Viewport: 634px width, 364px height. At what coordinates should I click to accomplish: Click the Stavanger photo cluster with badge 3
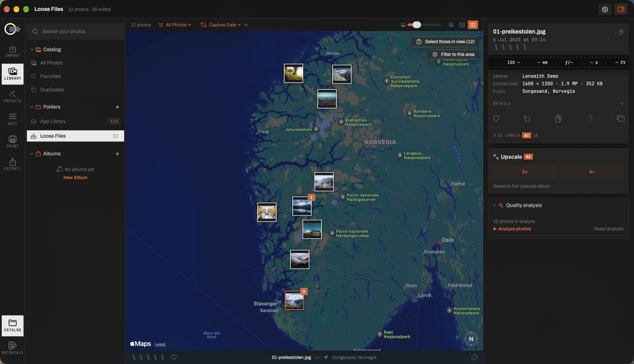[294, 300]
